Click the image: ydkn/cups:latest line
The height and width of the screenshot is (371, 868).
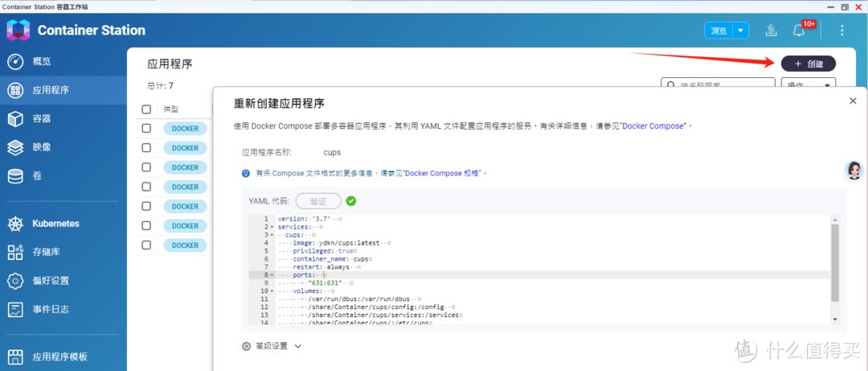[x=334, y=243]
